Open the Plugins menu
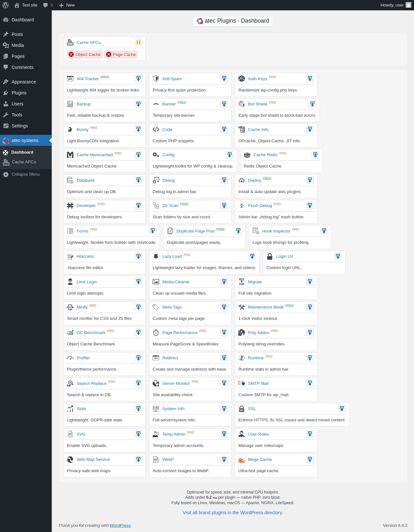 (26, 93)
